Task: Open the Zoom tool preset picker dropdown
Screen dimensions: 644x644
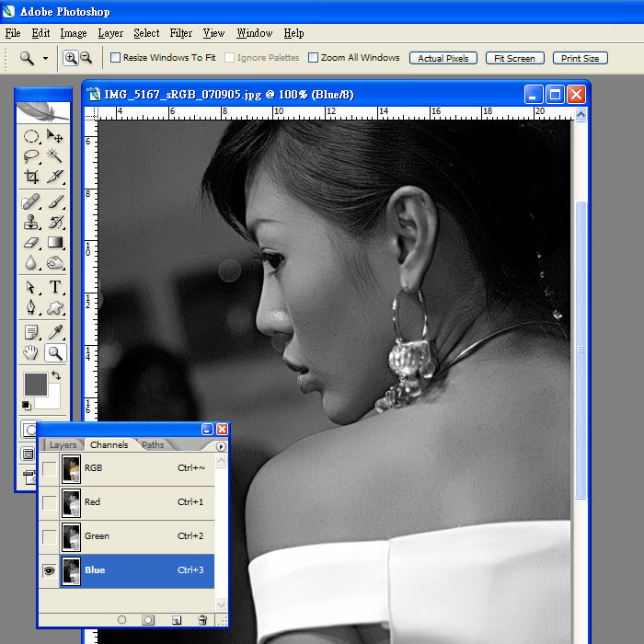Action: [x=44, y=58]
